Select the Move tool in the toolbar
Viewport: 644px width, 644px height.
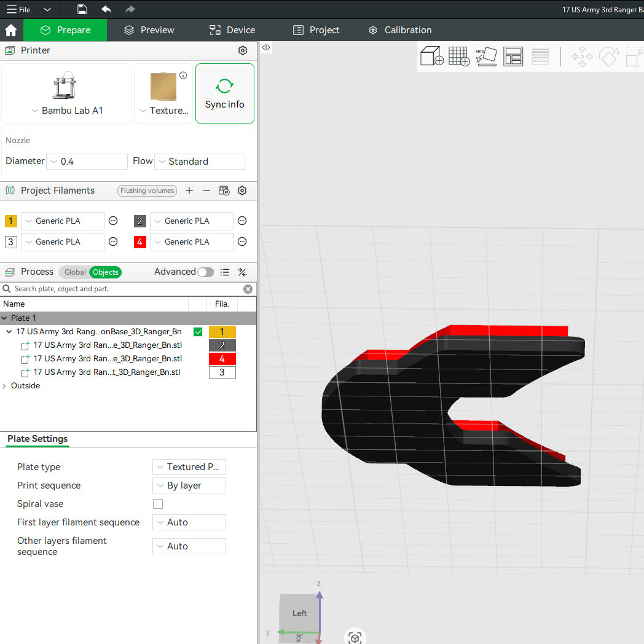click(581, 57)
